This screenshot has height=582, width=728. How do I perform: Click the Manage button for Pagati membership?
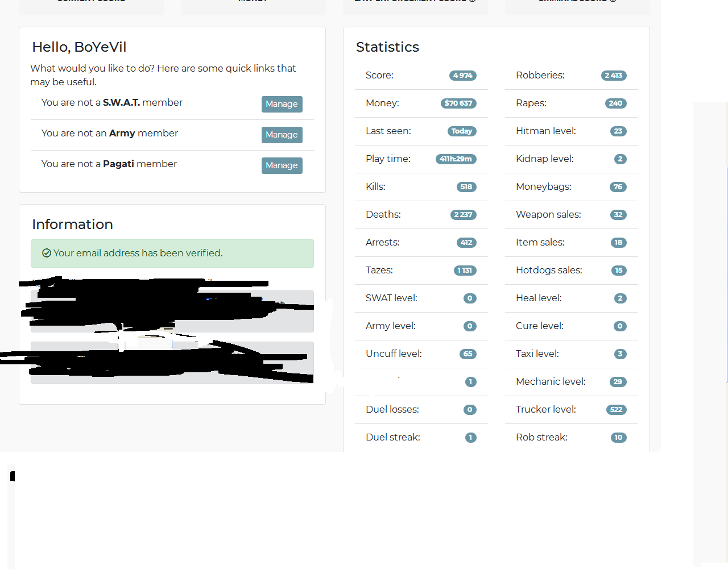(x=282, y=165)
